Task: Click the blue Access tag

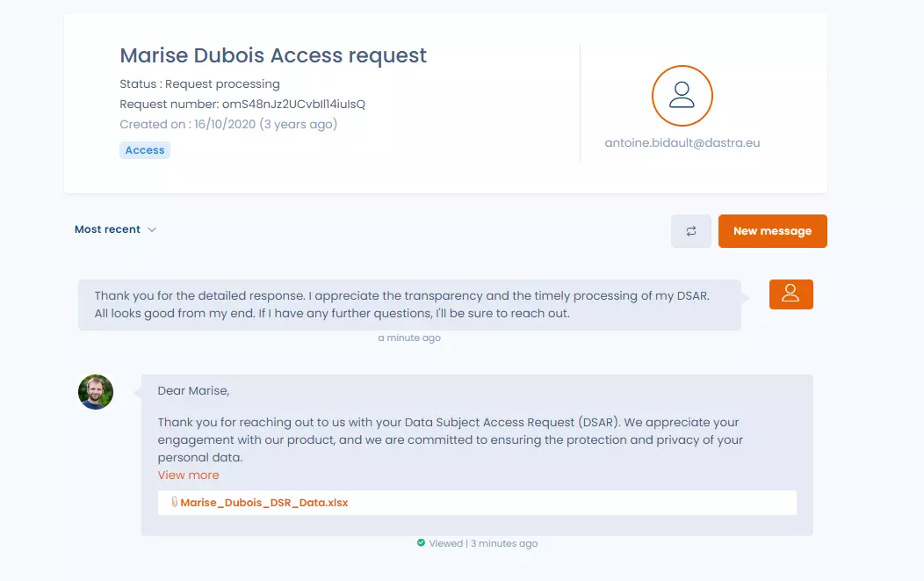Action: 145,150
